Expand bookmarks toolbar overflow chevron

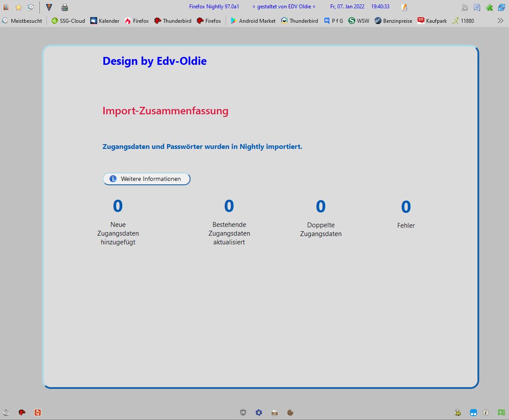(x=500, y=21)
